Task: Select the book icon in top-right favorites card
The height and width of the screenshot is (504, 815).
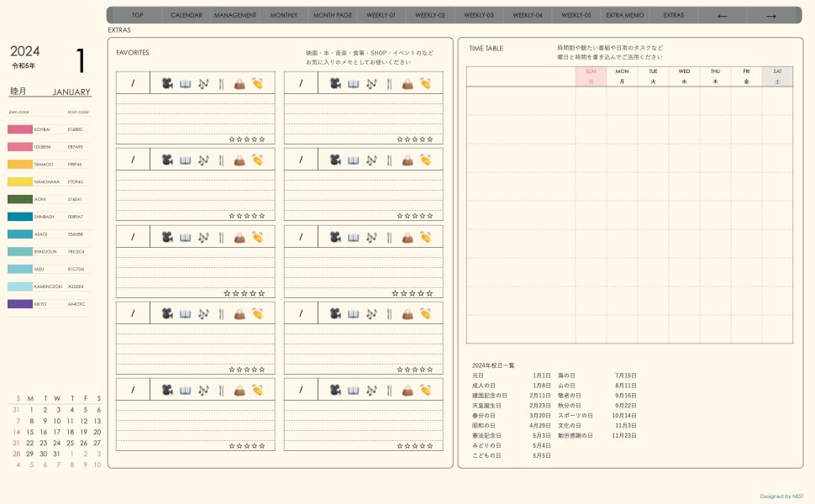Action: point(353,83)
